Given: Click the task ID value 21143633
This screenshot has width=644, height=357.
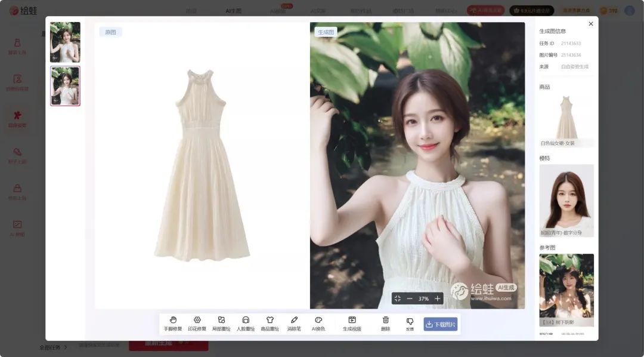Looking at the screenshot, I should coord(571,43).
